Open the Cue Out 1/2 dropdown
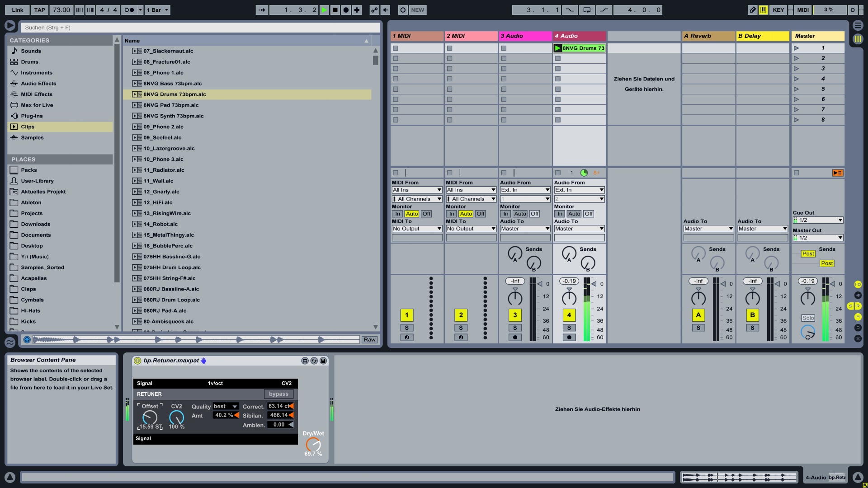 point(818,220)
